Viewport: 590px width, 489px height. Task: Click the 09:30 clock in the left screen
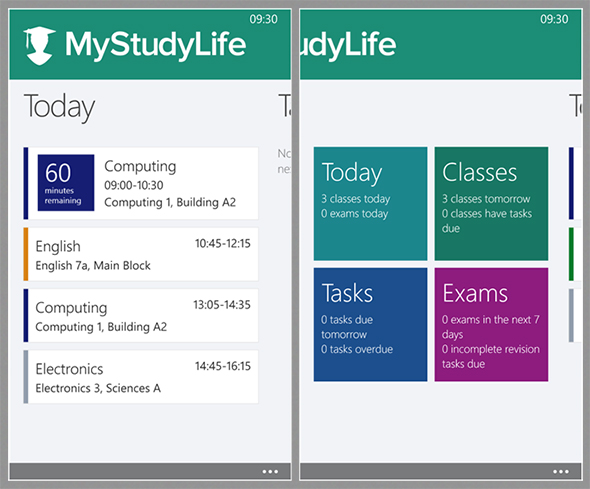coord(263,19)
